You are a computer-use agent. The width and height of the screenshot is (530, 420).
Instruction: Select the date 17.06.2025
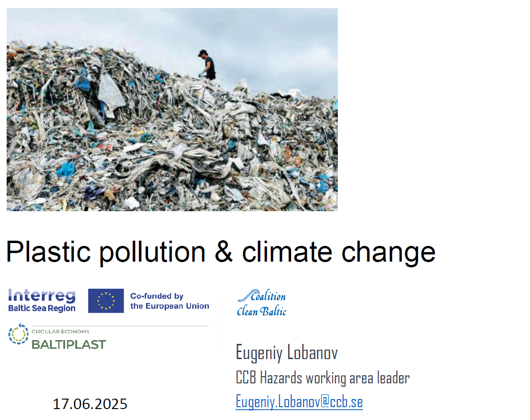[90, 404]
